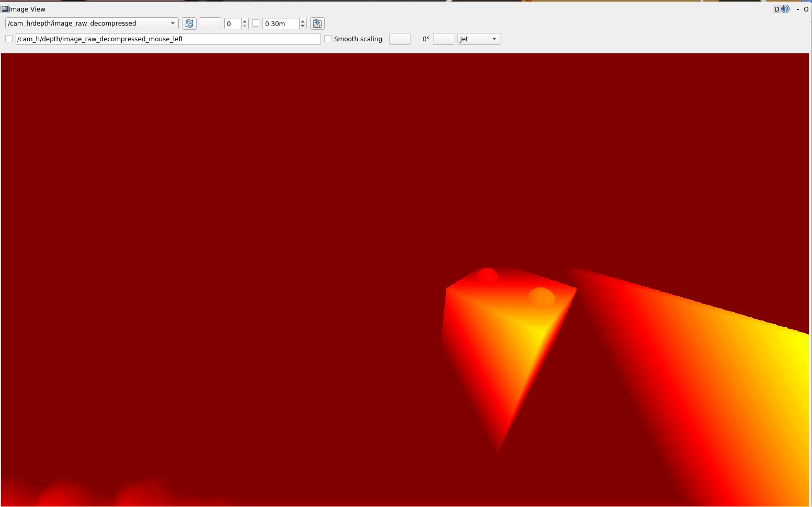
Task: Click the O button in title bar
Action: pos(806,9)
